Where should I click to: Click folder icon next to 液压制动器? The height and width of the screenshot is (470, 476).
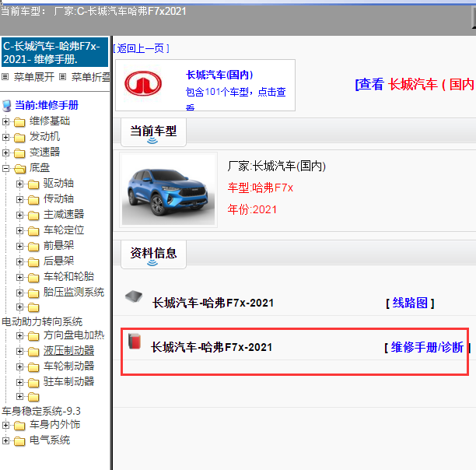pos(33,351)
